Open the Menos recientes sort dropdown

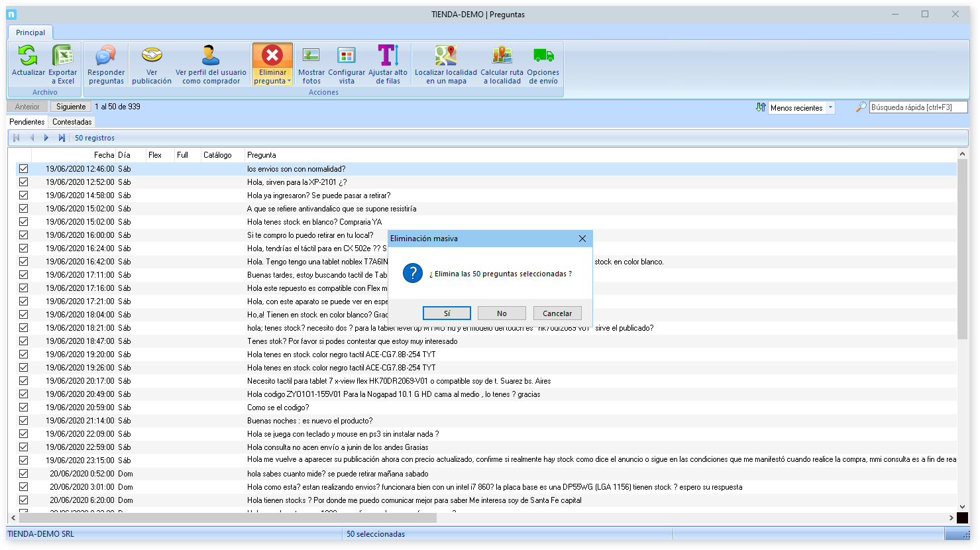(830, 107)
